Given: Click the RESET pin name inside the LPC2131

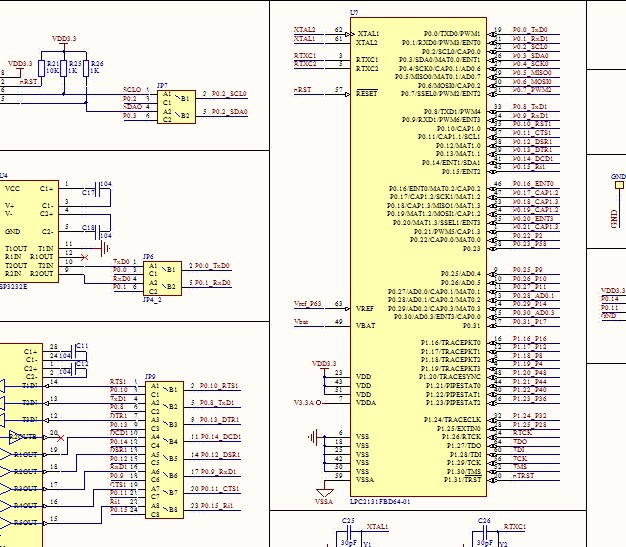Looking at the screenshot, I should (x=366, y=93).
